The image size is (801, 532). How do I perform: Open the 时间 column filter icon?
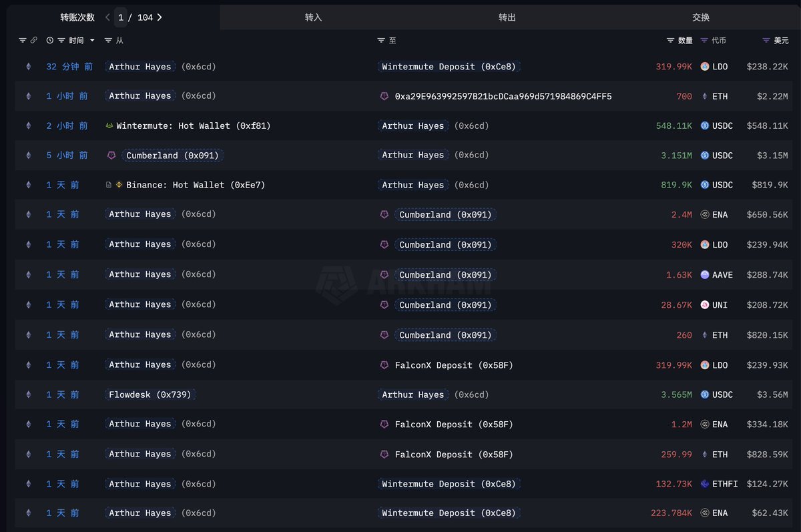[x=61, y=41]
